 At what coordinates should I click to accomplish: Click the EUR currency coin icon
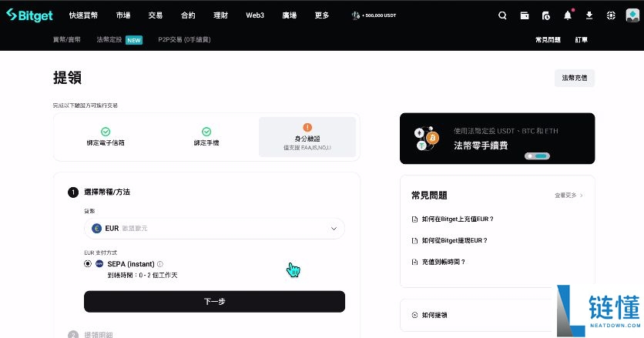tap(96, 229)
